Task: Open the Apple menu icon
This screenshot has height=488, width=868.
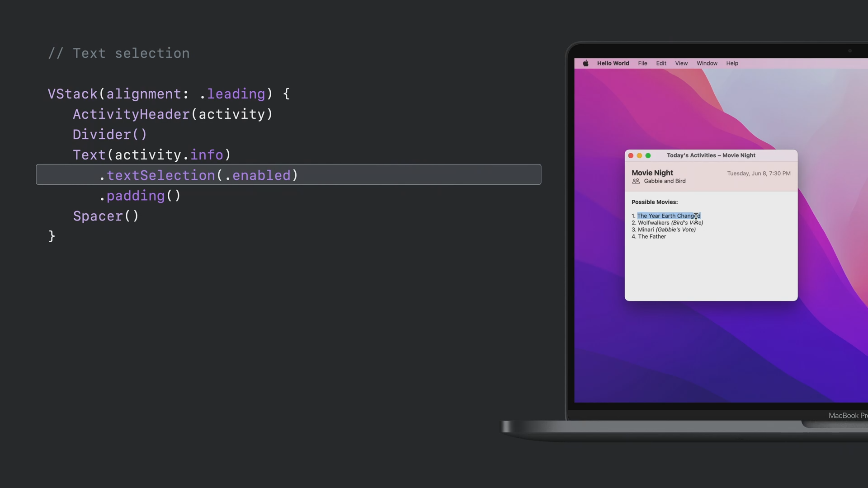Action: 585,63
